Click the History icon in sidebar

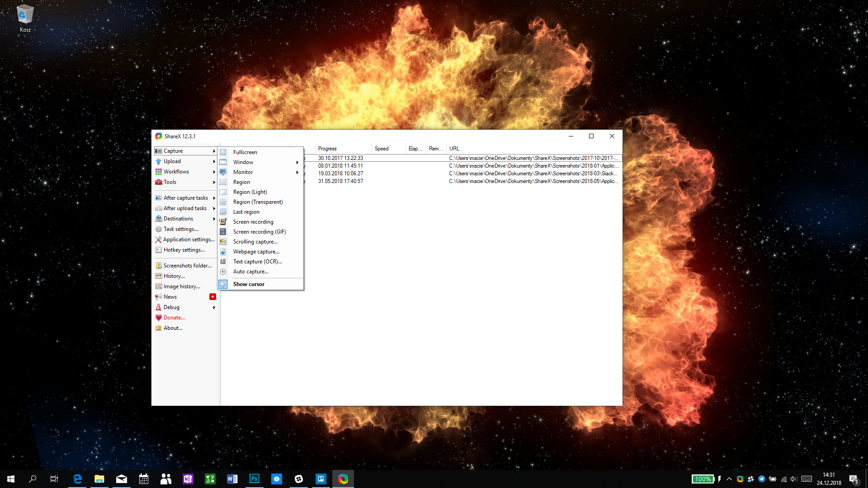(159, 276)
